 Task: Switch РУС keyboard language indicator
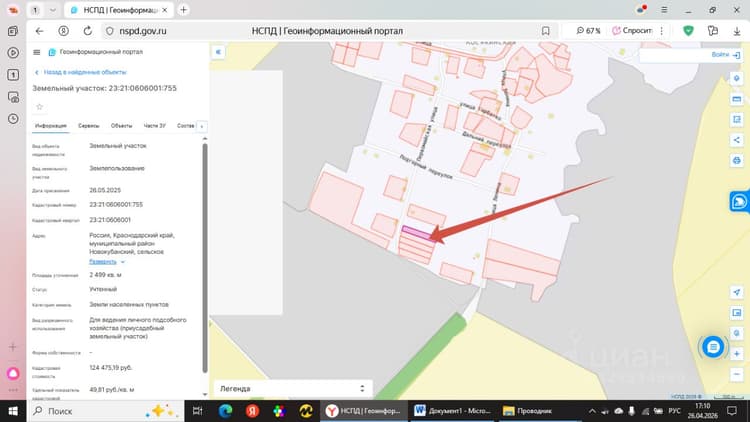675,411
